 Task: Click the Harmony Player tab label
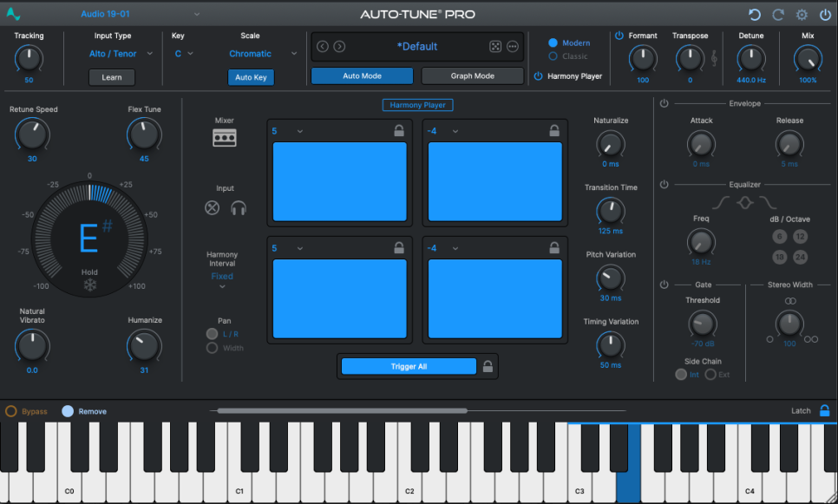tap(417, 105)
